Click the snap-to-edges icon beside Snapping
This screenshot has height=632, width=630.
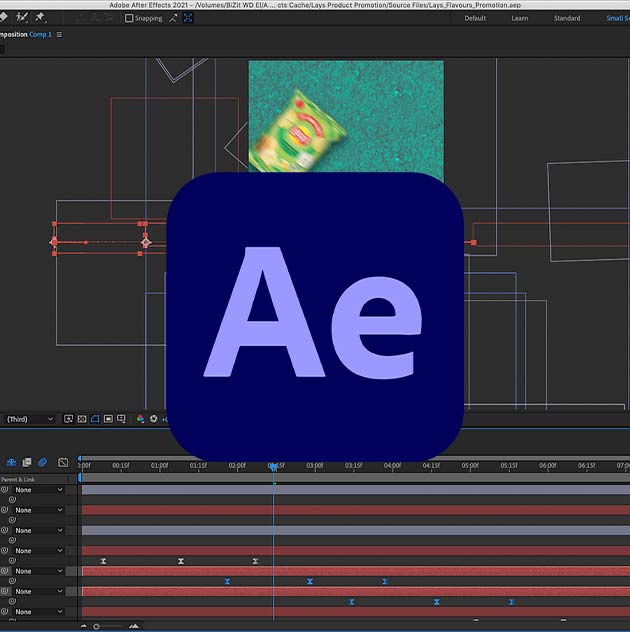[x=172, y=18]
